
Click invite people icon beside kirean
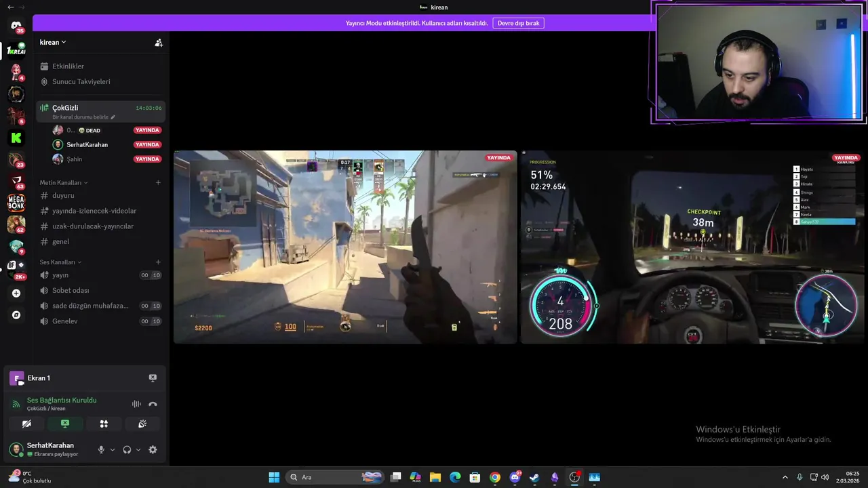159,43
